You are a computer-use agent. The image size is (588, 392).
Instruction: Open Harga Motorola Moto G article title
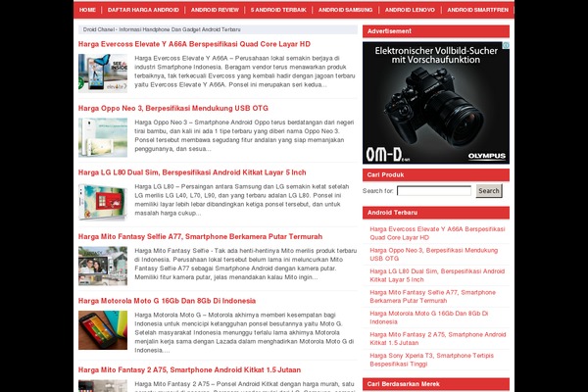point(167,301)
